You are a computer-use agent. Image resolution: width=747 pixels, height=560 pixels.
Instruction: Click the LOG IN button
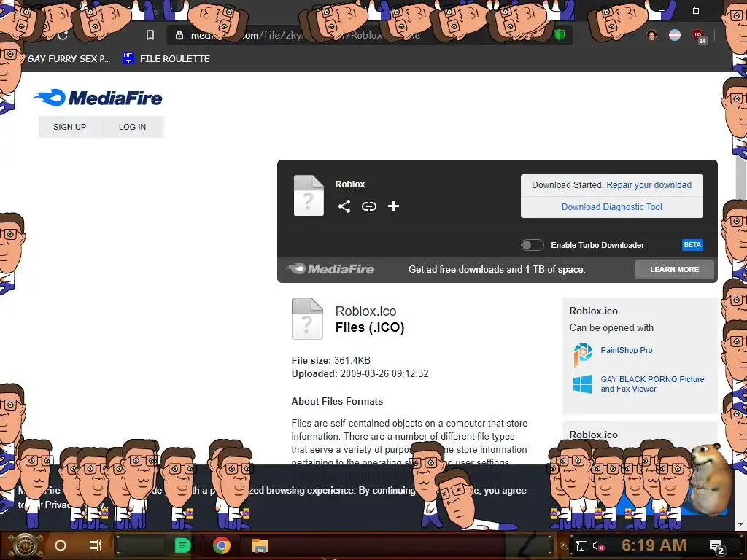tap(133, 127)
